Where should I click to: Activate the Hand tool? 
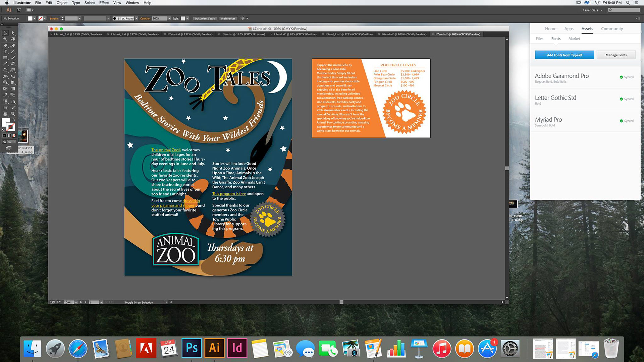pyautogui.click(x=5, y=114)
